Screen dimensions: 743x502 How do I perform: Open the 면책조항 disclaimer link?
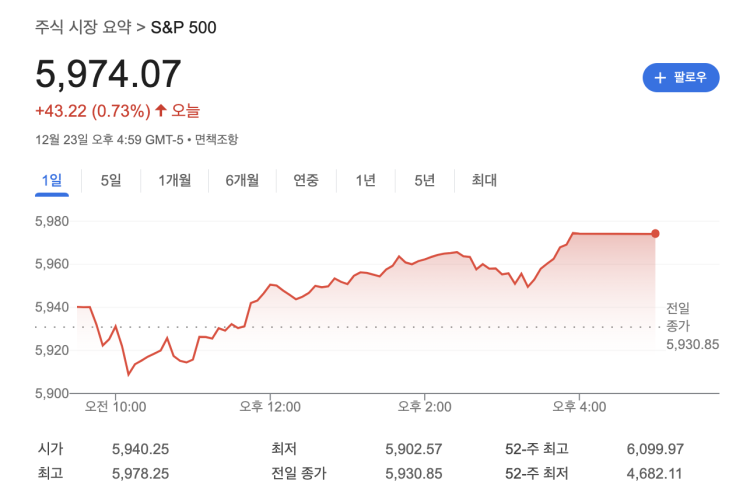click(216, 139)
